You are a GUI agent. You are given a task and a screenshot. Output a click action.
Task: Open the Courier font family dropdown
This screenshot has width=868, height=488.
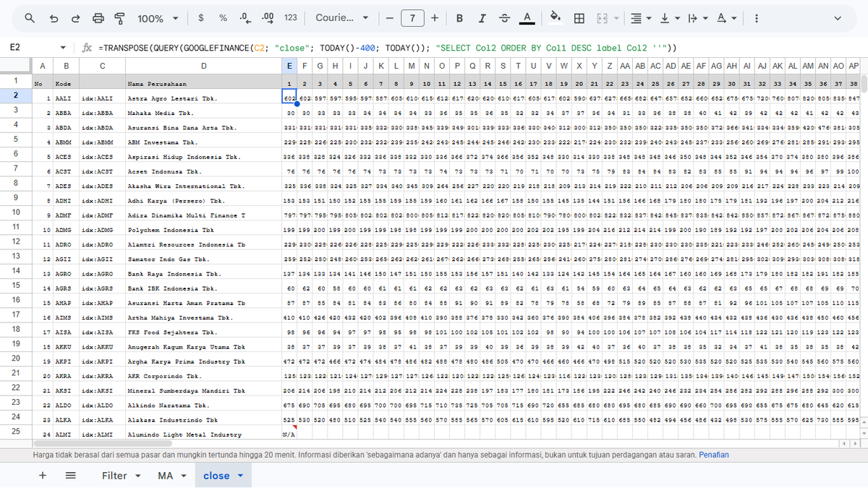tap(343, 18)
